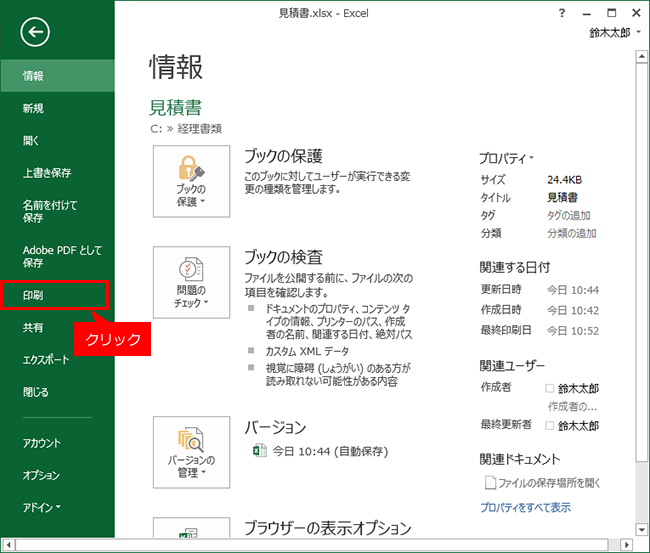
Task: Click the 作成者の... add author field
Action: click(572, 407)
